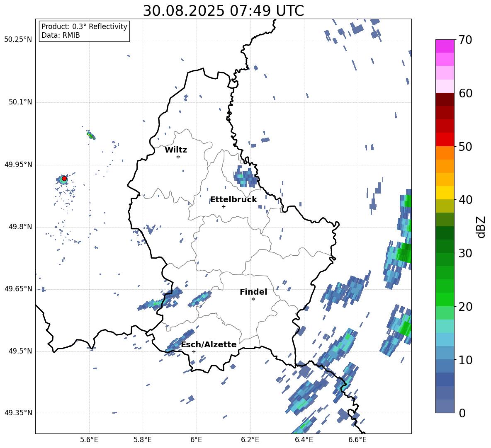Pick the dark maroon swatch just below 60 dBZ
The height and width of the screenshot is (448, 491).
(445, 99)
